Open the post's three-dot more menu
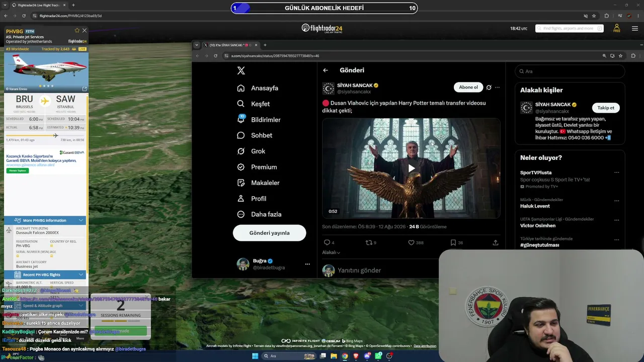Screen dimensions: 644x362 [497, 87]
